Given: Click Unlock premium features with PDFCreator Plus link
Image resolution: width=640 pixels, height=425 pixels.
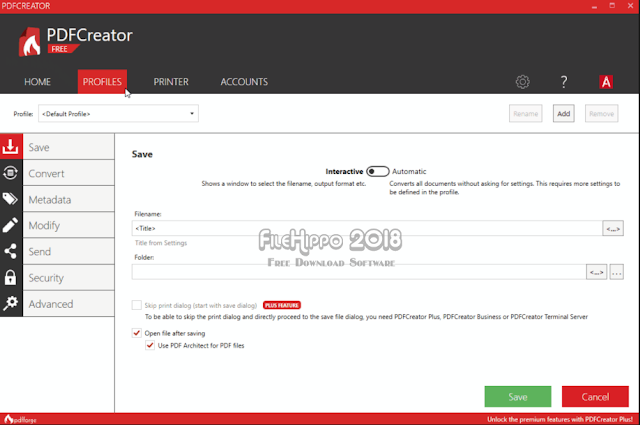Looking at the screenshot, I should [560, 419].
